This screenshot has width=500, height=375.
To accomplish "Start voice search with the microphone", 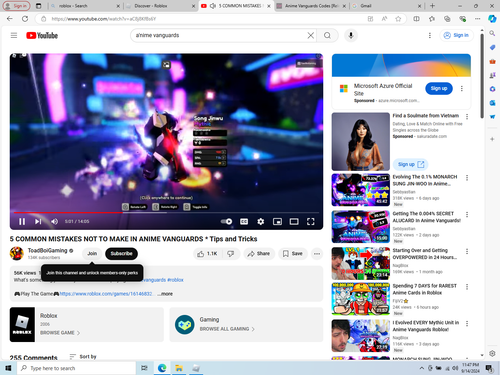I will click(x=351, y=35).
